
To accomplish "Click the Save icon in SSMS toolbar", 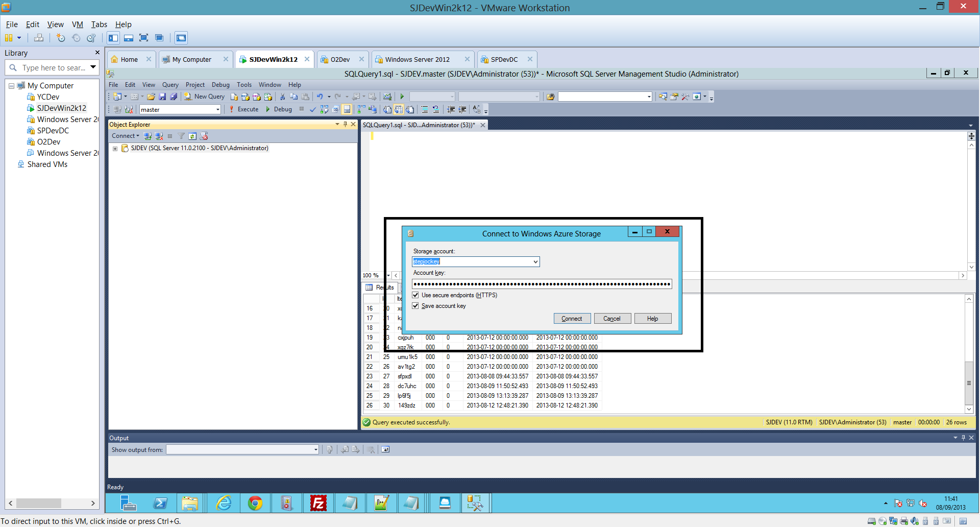I will tap(162, 97).
